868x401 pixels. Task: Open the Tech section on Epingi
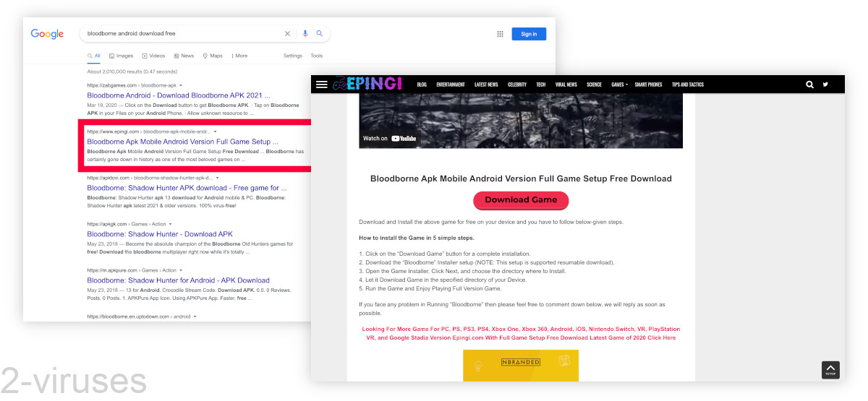coord(541,85)
